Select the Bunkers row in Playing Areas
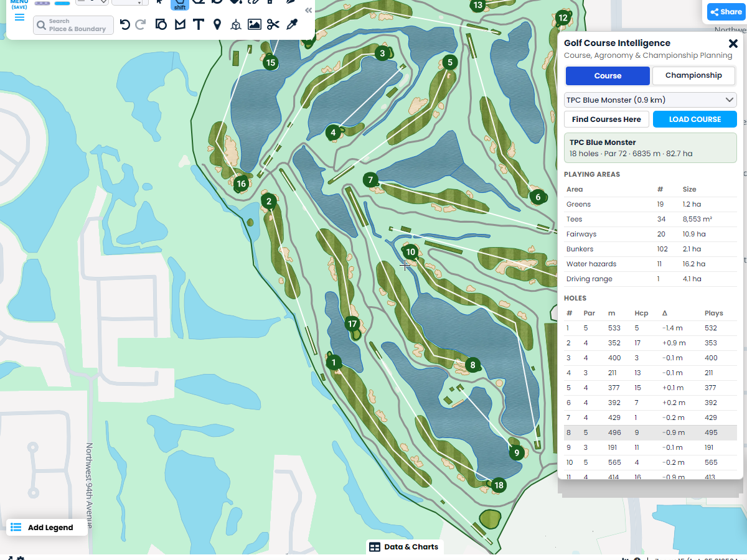 [651, 249]
